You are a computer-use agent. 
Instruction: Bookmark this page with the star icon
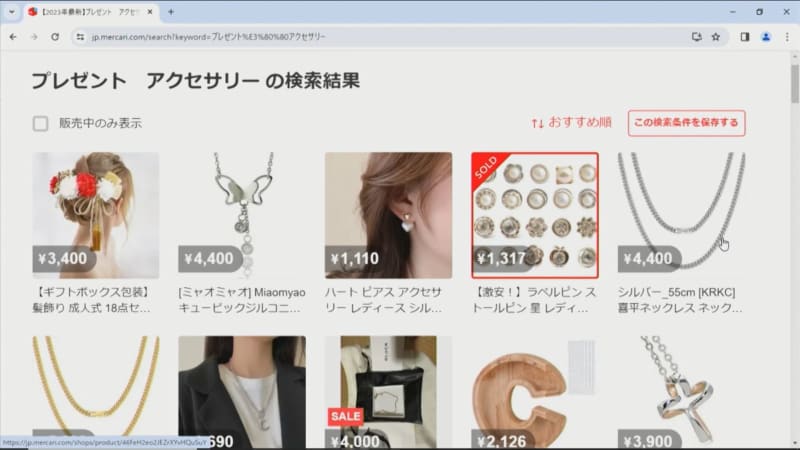(716, 37)
